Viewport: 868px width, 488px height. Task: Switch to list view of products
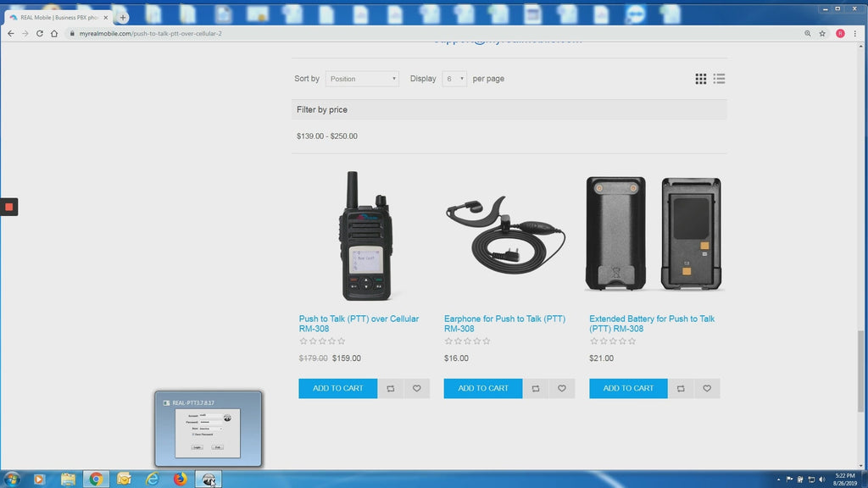pyautogui.click(x=719, y=79)
